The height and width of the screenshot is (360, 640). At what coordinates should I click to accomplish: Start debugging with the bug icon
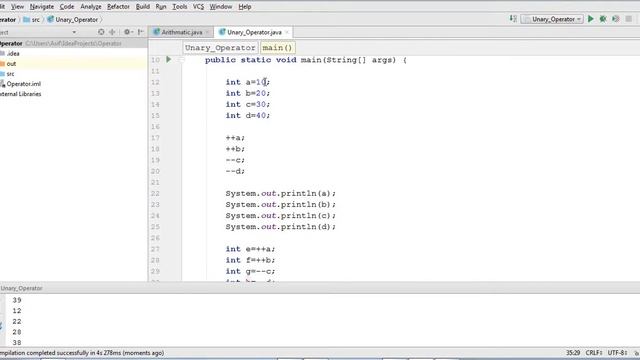point(603,19)
